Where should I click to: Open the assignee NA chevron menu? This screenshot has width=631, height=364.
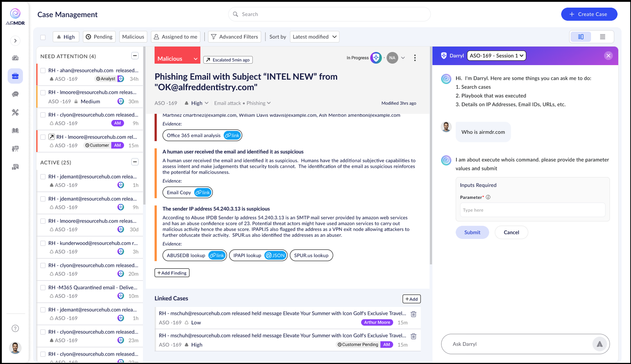click(x=403, y=57)
